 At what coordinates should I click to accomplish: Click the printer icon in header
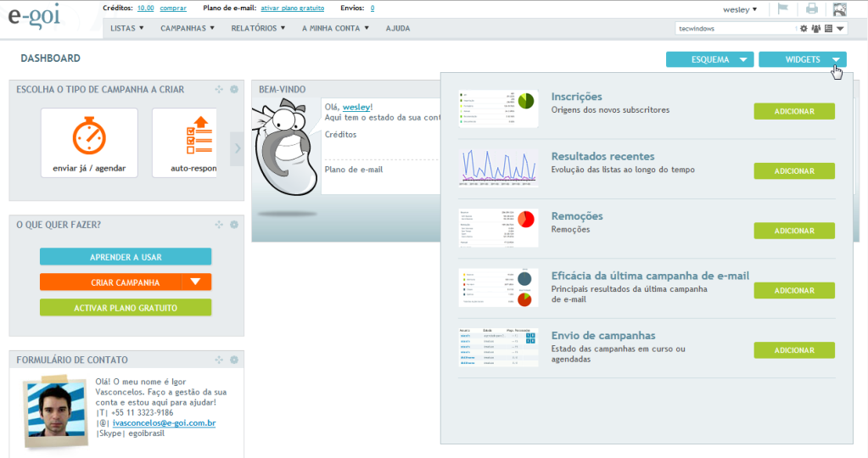812,9
